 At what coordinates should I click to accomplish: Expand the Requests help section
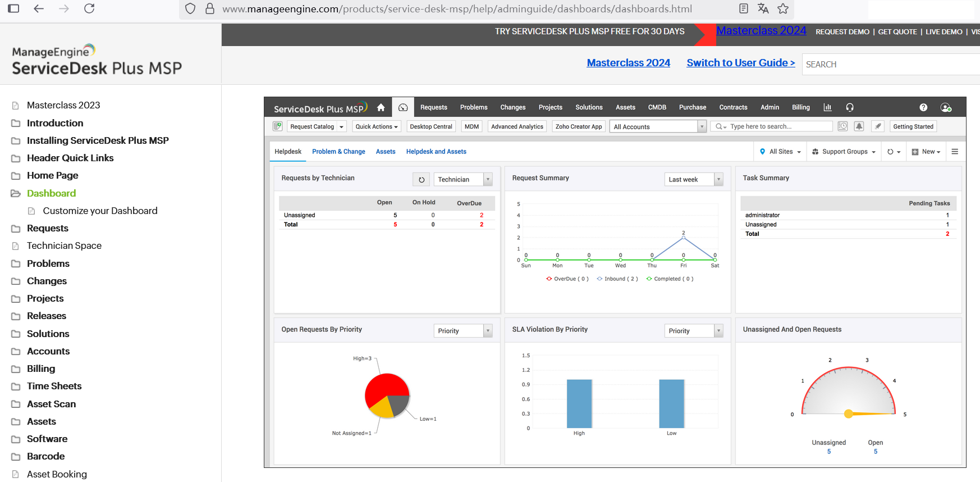(47, 228)
